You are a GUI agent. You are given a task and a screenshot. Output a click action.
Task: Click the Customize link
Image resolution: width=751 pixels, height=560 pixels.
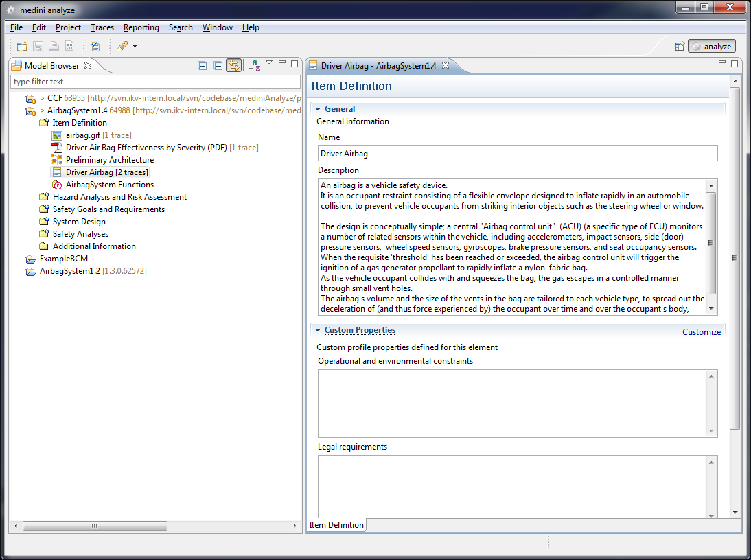[x=701, y=331]
